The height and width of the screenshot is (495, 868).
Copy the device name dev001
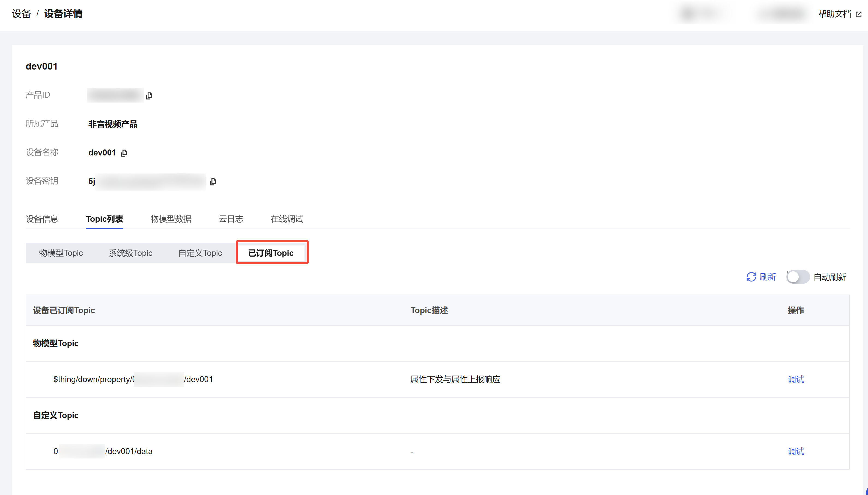124,153
